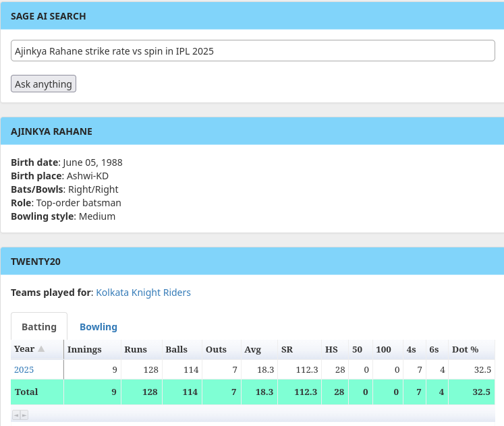Sort table by 100 column header
The height and width of the screenshot is (426, 504).
coord(388,349)
